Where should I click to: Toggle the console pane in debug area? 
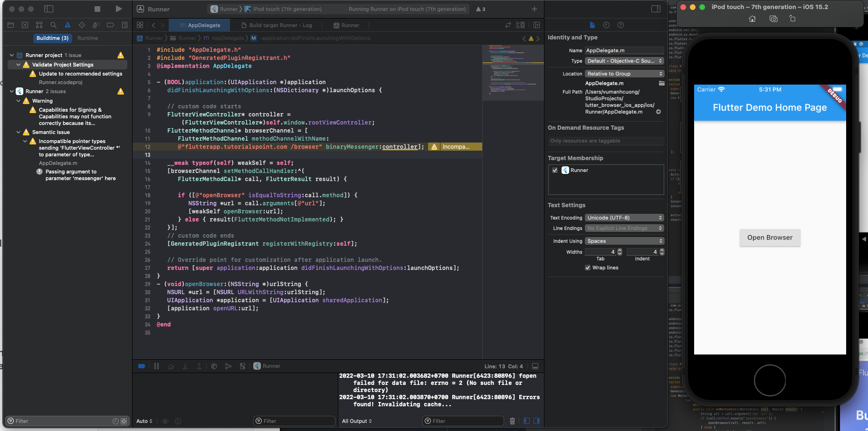tap(537, 421)
